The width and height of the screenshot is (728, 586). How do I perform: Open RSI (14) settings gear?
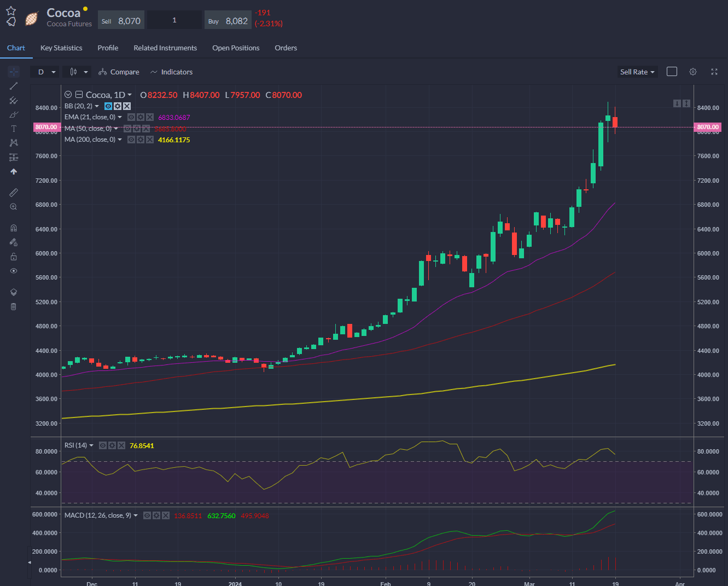112,445
